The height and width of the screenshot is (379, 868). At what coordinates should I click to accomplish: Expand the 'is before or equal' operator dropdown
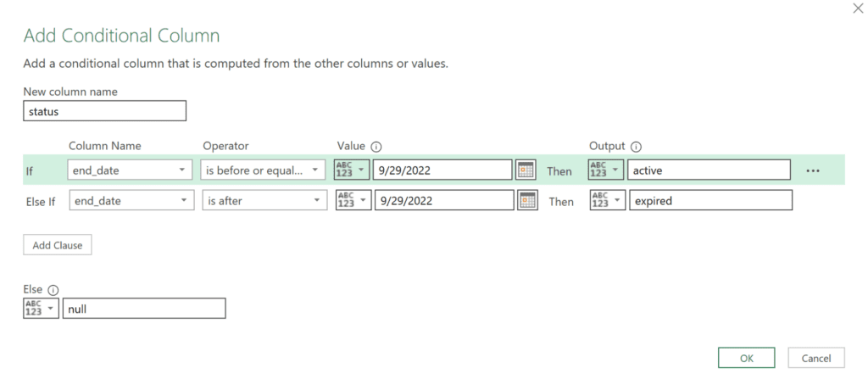pos(264,170)
